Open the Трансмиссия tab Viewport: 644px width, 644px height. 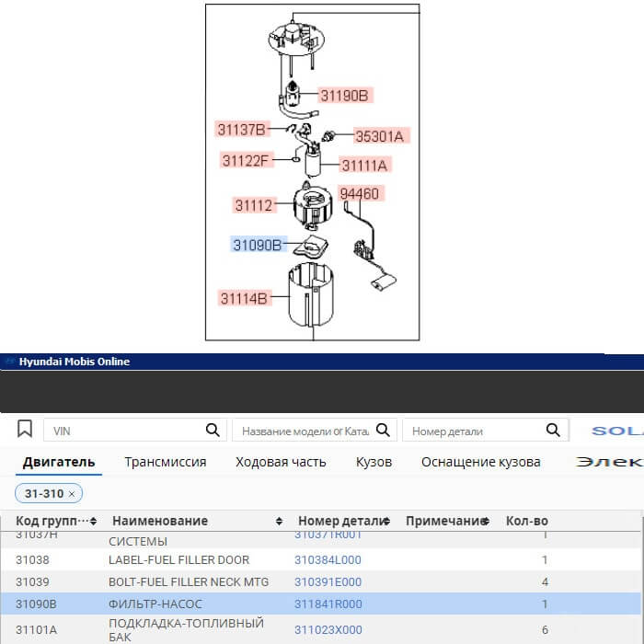[x=166, y=462]
